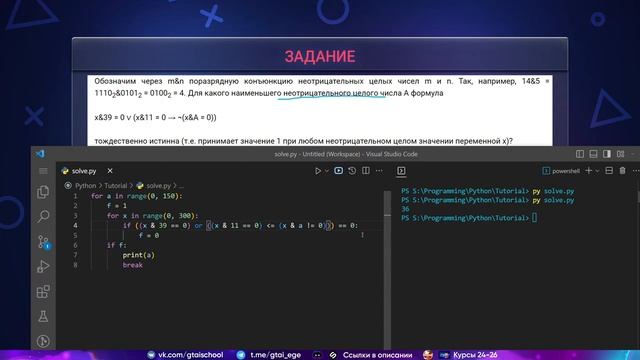Expand the new terminal launch profile dropdown
Screen dimensions: 640x360
[597, 171]
